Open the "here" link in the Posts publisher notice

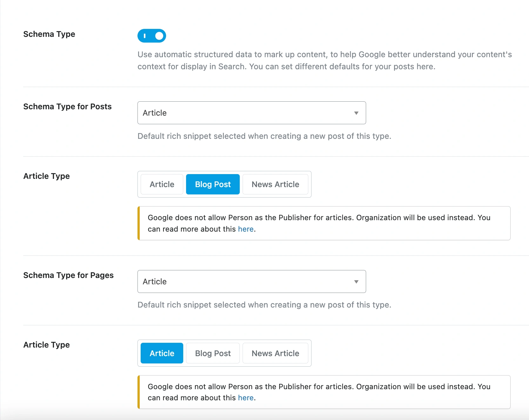[x=246, y=229]
